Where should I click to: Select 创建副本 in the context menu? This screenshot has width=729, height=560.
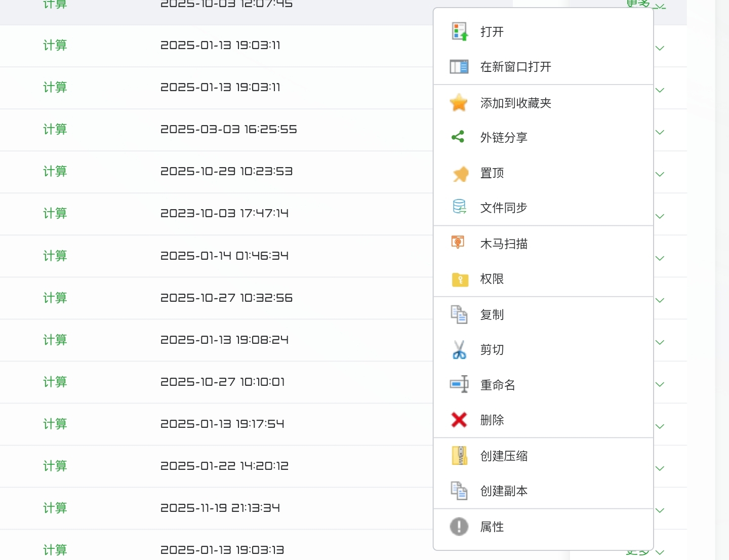click(x=502, y=490)
